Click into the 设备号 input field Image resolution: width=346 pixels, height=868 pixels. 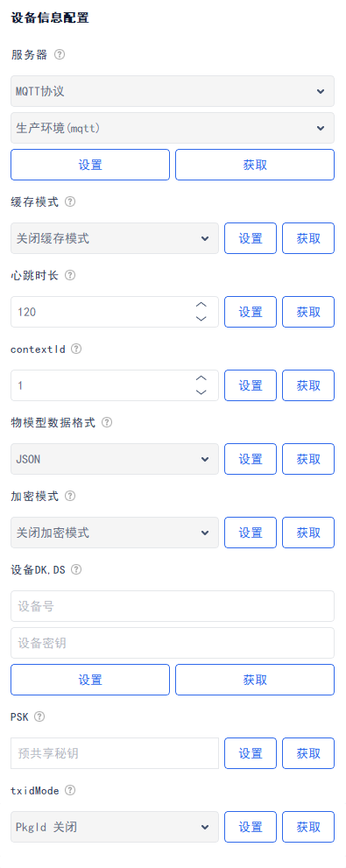click(173, 606)
